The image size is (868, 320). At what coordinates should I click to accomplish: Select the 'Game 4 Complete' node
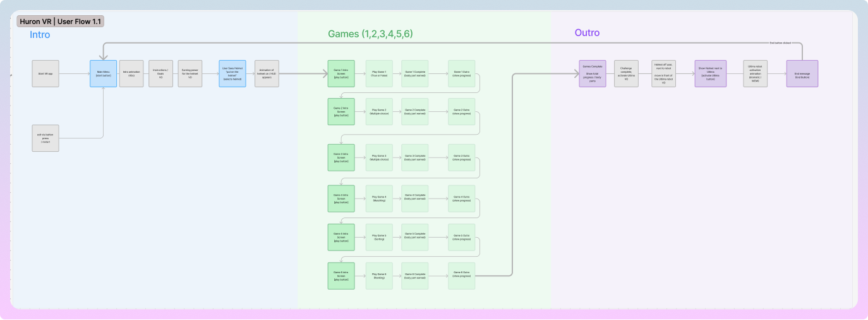[x=415, y=199]
